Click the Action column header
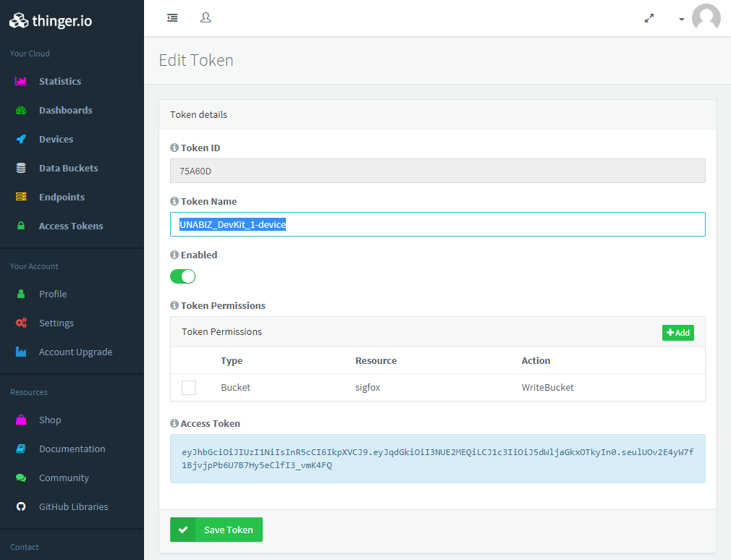Image resolution: width=731 pixels, height=560 pixels. pyautogui.click(x=536, y=360)
